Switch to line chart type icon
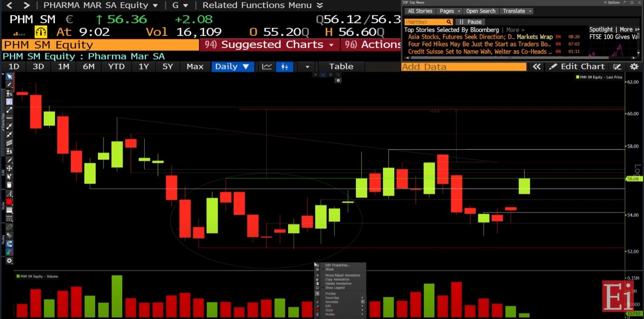 click(267, 66)
